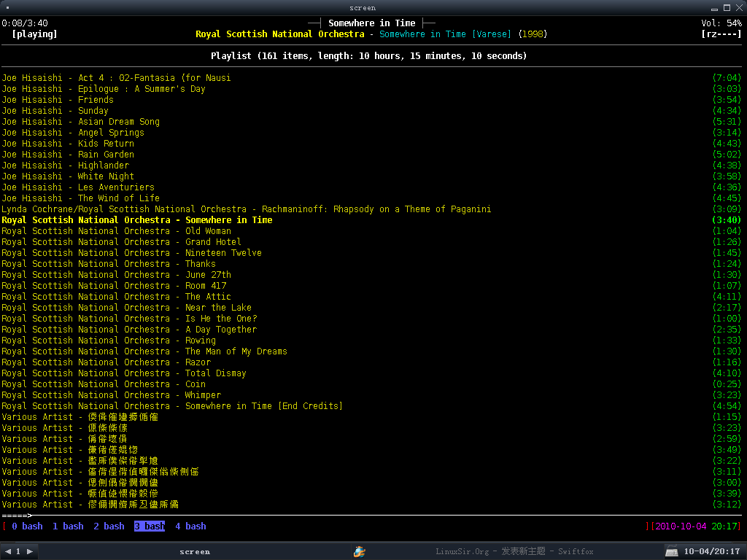Click the 'Playlist (161 items...)' header
The height and width of the screenshot is (560, 747).
click(x=368, y=55)
